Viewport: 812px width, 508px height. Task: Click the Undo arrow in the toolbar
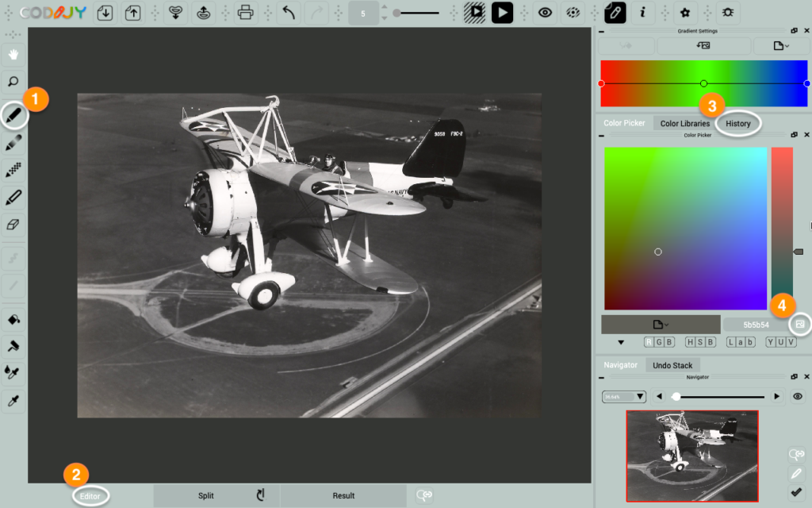point(288,12)
